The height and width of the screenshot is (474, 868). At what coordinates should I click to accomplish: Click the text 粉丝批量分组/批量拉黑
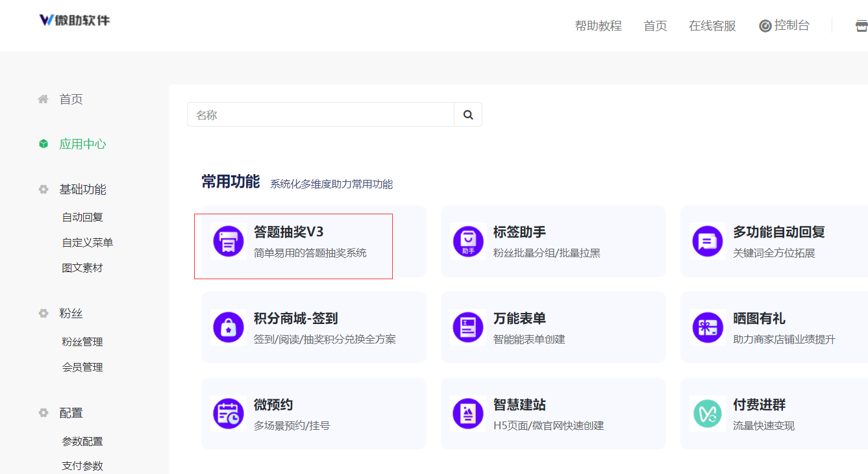click(x=547, y=253)
